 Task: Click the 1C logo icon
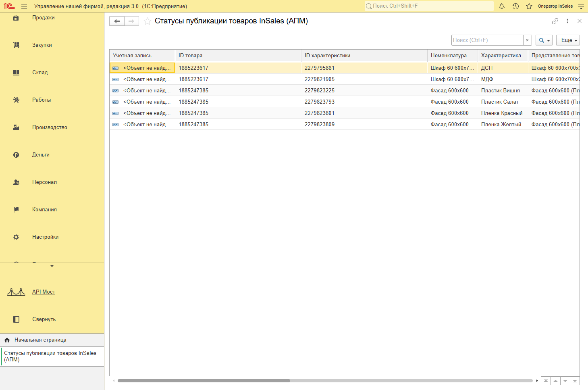9,6
